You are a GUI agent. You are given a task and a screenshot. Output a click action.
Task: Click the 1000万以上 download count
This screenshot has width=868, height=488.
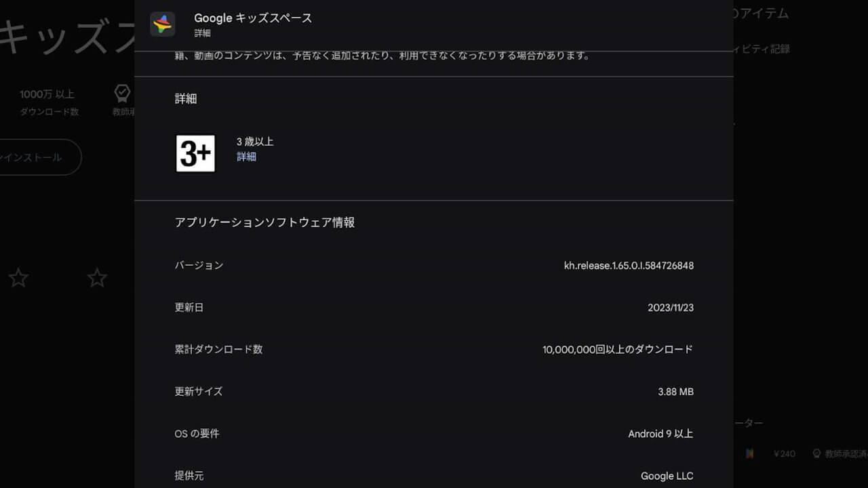click(x=47, y=94)
